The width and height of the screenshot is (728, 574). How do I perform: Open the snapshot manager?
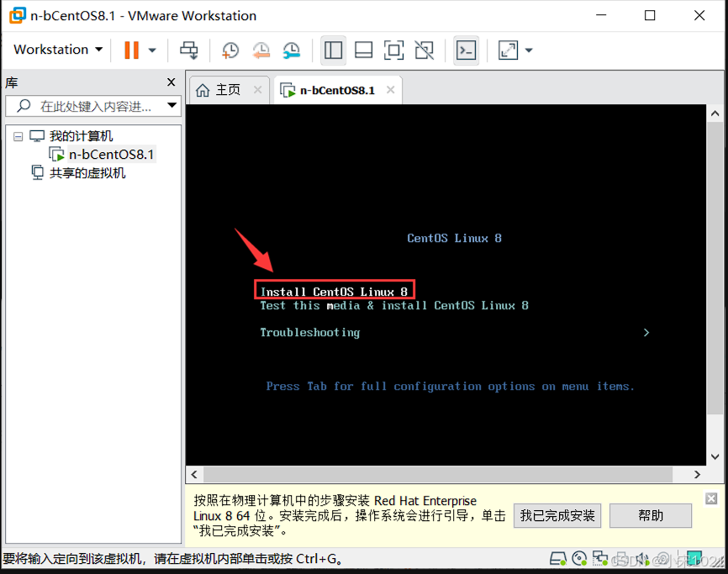pyautogui.click(x=292, y=50)
